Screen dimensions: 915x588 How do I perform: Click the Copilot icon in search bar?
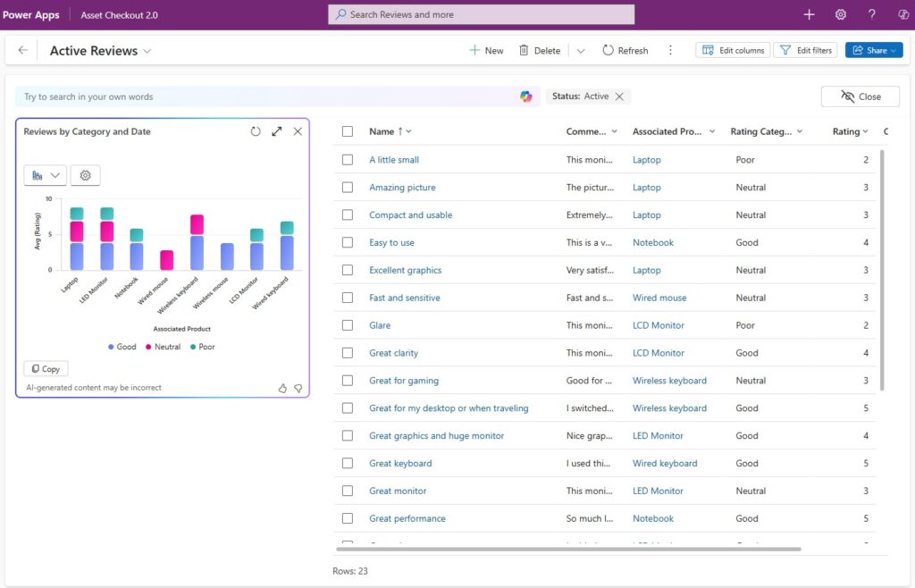pos(526,97)
